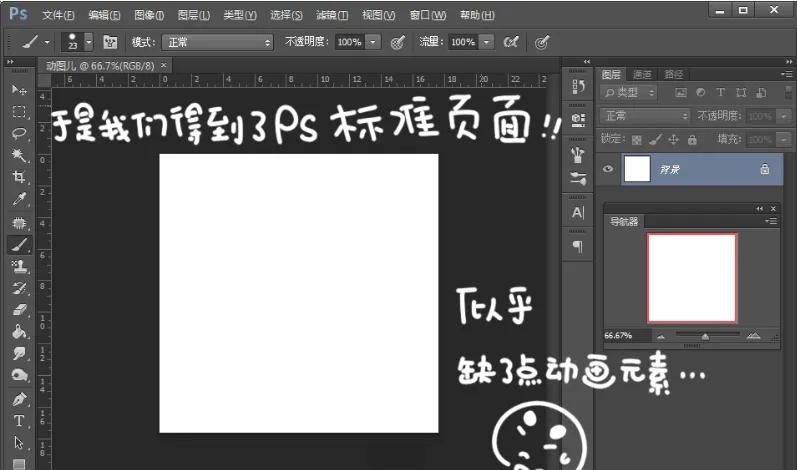Image resolution: width=797 pixels, height=470 pixels.
Task: Collapse the right panel group arrows
Action: [788, 61]
